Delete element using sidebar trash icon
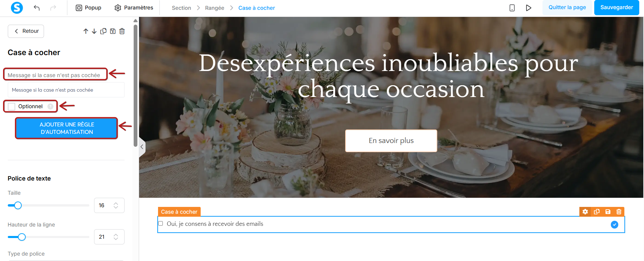 (x=122, y=31)
